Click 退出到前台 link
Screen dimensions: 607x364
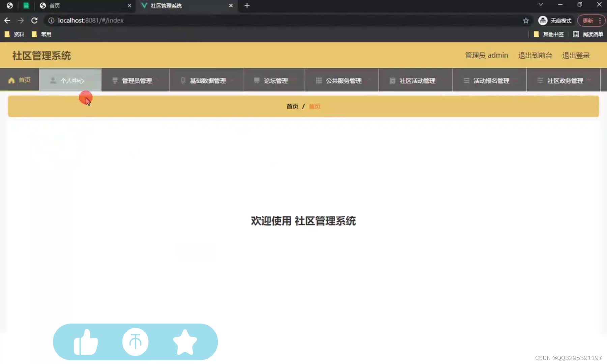point(535,55)
